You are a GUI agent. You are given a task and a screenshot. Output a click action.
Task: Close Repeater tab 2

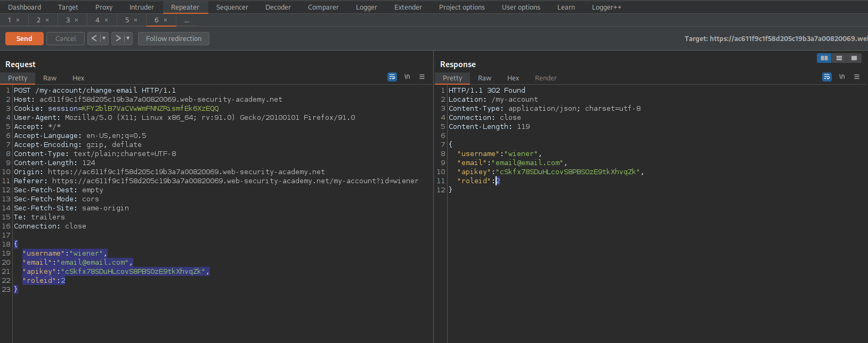pos(47,20)
